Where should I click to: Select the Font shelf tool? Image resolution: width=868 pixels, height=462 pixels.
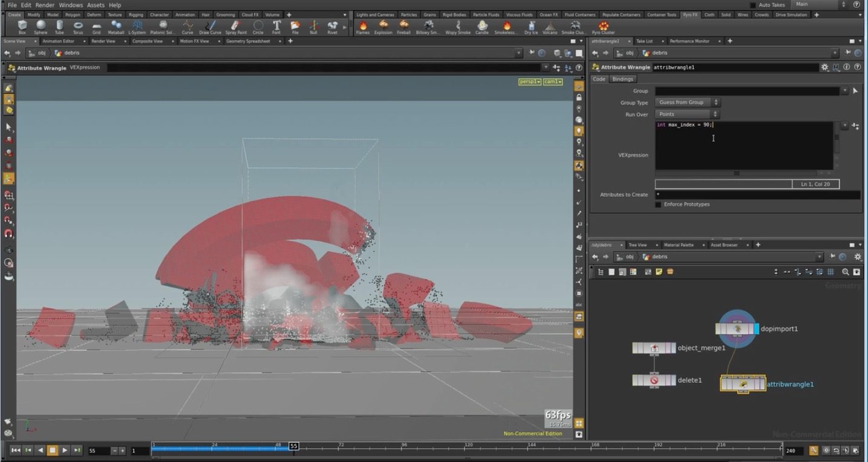click(276, 27)
